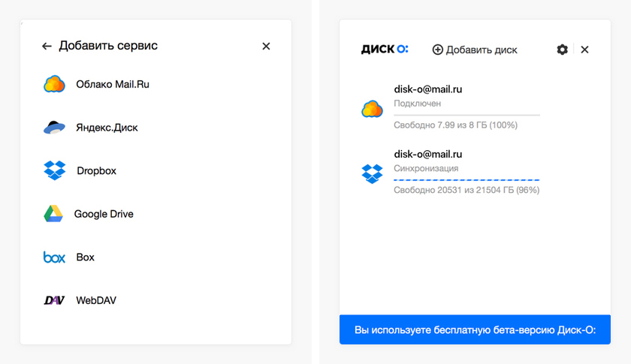Click the Яндекс.Диск flying saucer icon

55,128
